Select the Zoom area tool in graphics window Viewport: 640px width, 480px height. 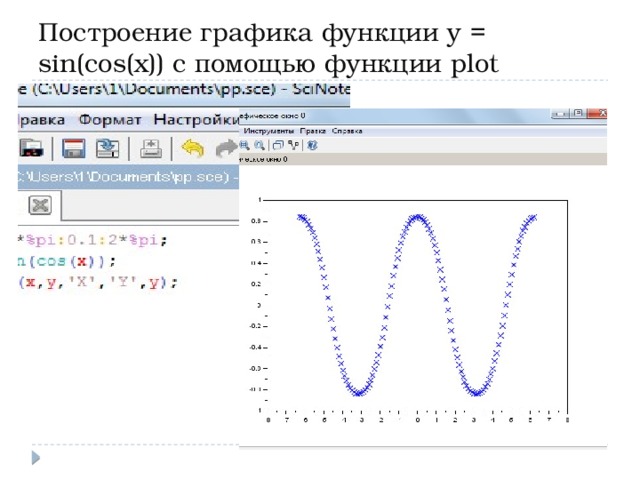[244, 145]
